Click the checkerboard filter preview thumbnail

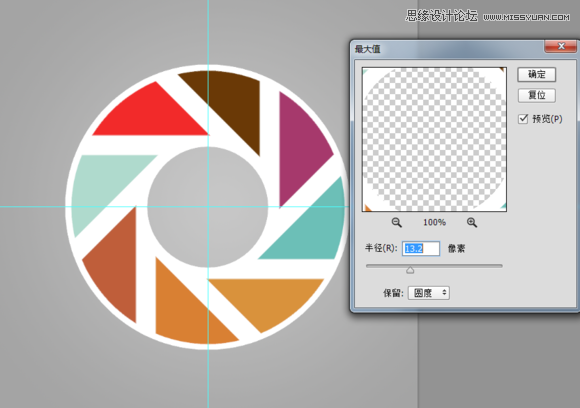[434, 139]
